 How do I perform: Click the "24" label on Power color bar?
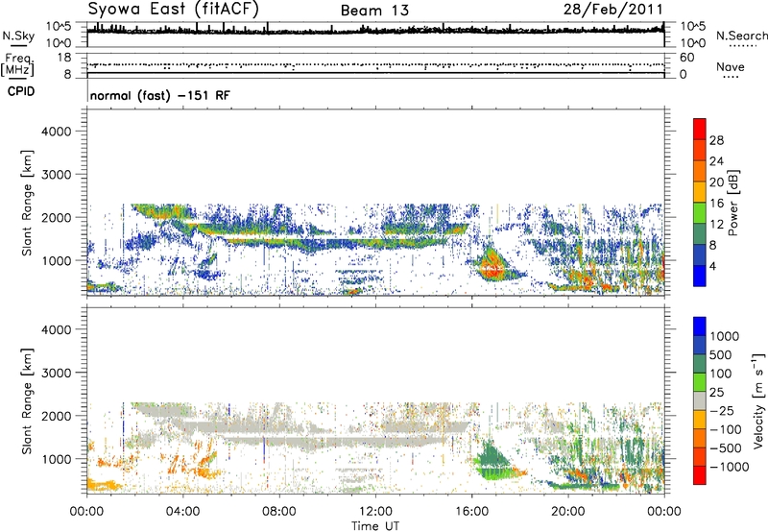coord(716,161)
